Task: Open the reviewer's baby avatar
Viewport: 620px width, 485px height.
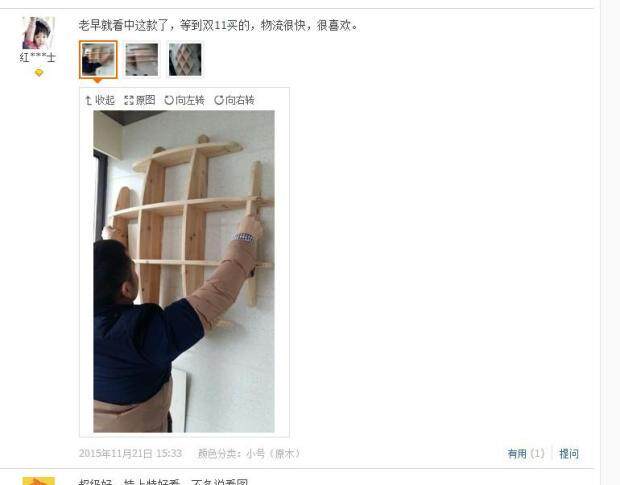Action: [x=38, y=33]
